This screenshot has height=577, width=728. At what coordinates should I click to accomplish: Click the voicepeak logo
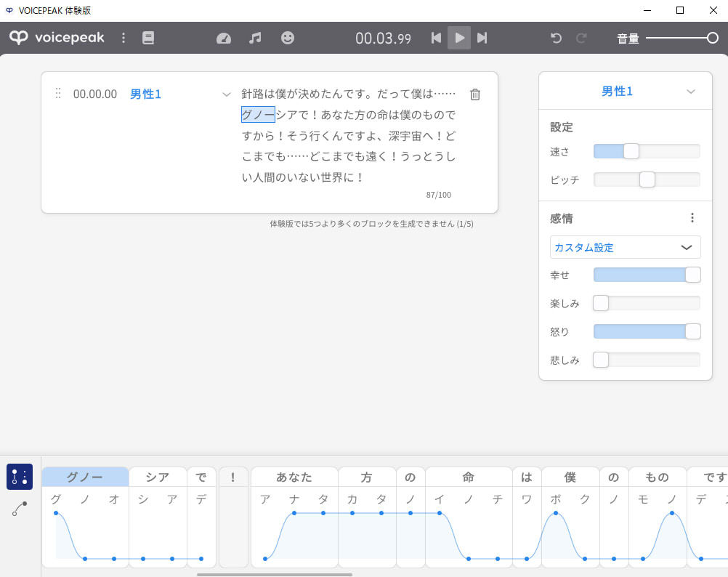pyautogui.click(x=57, y=38)
